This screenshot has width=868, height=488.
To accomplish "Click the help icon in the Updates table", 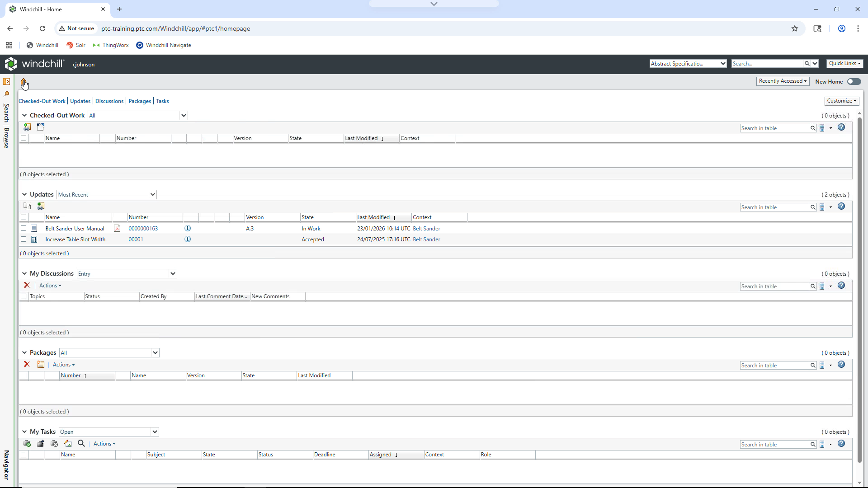I will 841,206.
